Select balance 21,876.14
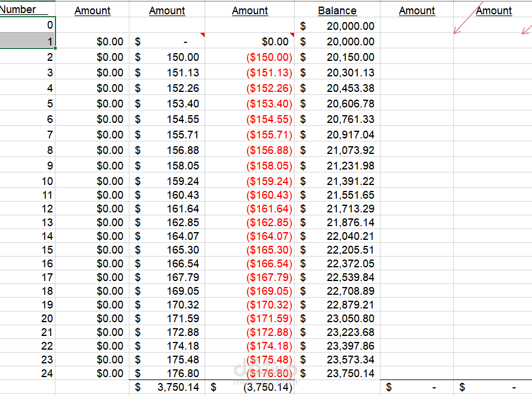Viewport: 532px width, 395px height. coord(337,223)
